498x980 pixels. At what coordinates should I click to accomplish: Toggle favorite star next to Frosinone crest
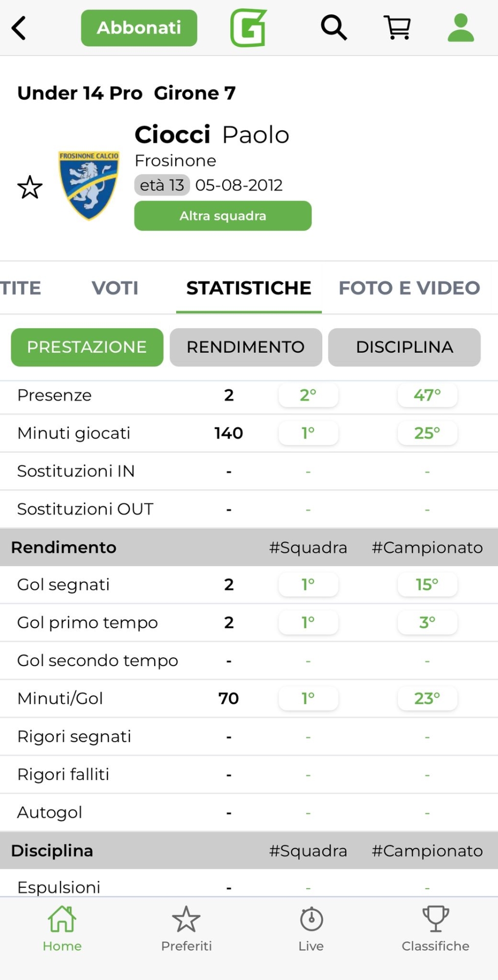[30, 187]
